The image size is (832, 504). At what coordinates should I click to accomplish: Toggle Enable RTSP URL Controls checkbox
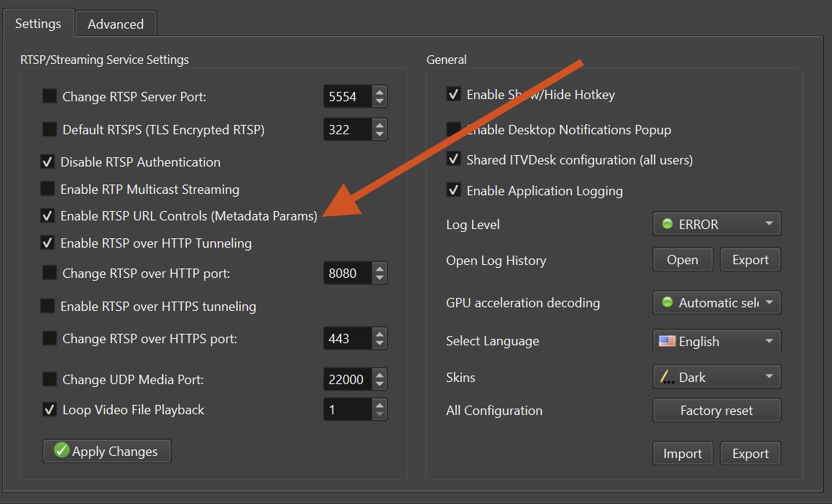(47, 215)
